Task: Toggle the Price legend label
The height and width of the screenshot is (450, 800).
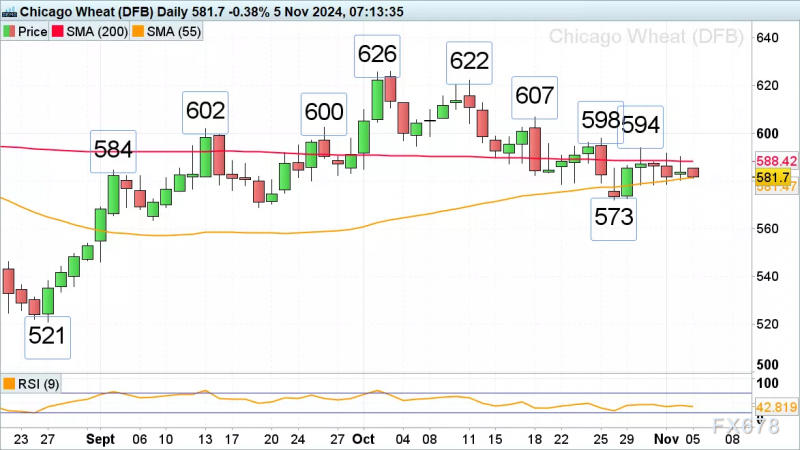Action: pos(33,32)
